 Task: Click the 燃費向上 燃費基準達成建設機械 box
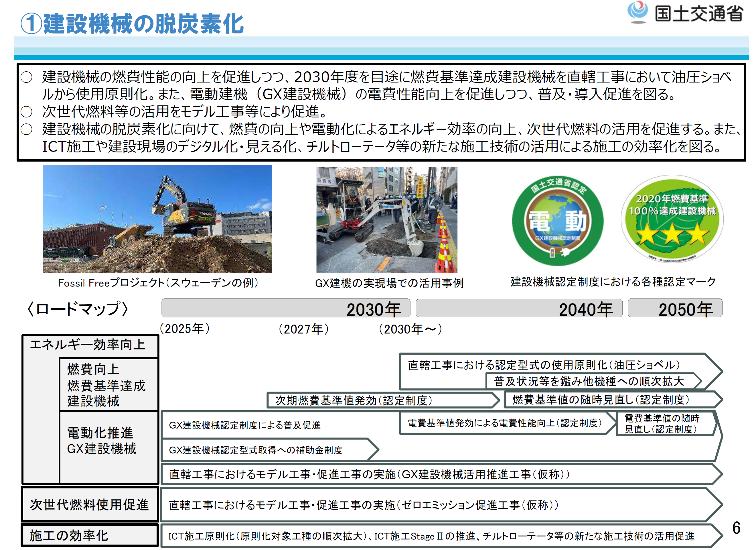[x=109, y=384]
